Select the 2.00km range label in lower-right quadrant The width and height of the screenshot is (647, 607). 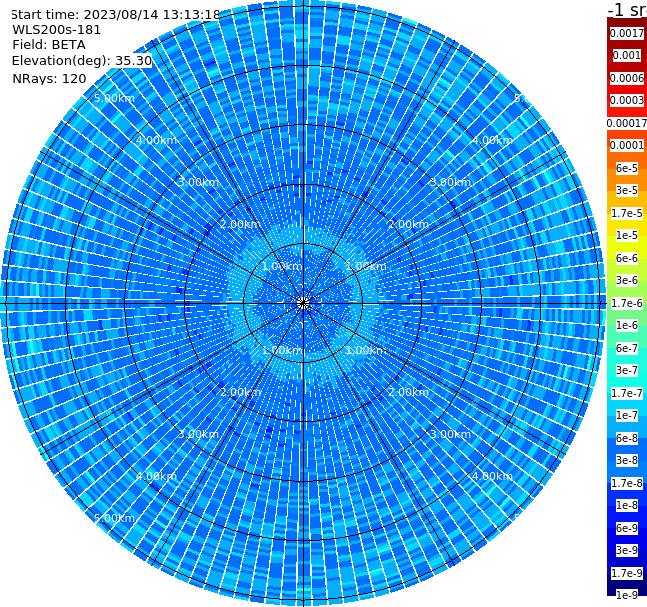click(409, 392)
